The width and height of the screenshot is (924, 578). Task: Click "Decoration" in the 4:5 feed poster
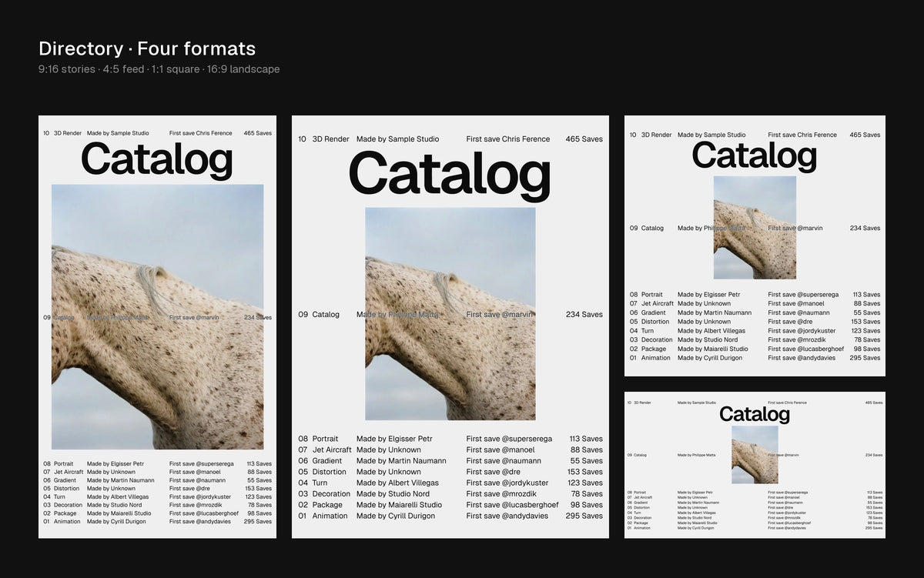tap(331, 494)
